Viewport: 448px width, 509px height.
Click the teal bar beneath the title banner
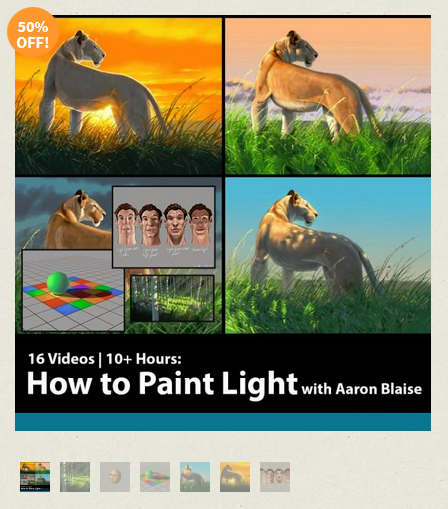coord(223,422)
